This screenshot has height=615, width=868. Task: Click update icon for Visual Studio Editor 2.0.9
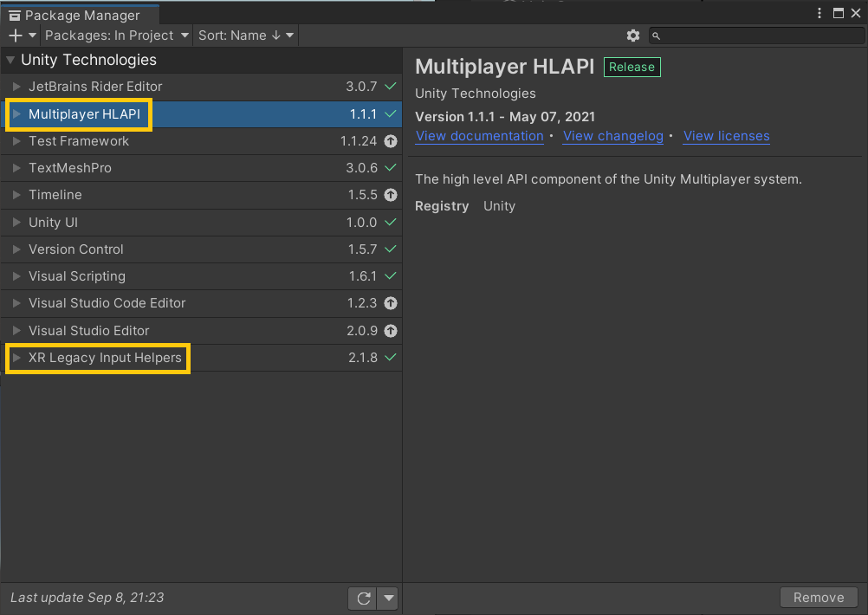point(391,331)
